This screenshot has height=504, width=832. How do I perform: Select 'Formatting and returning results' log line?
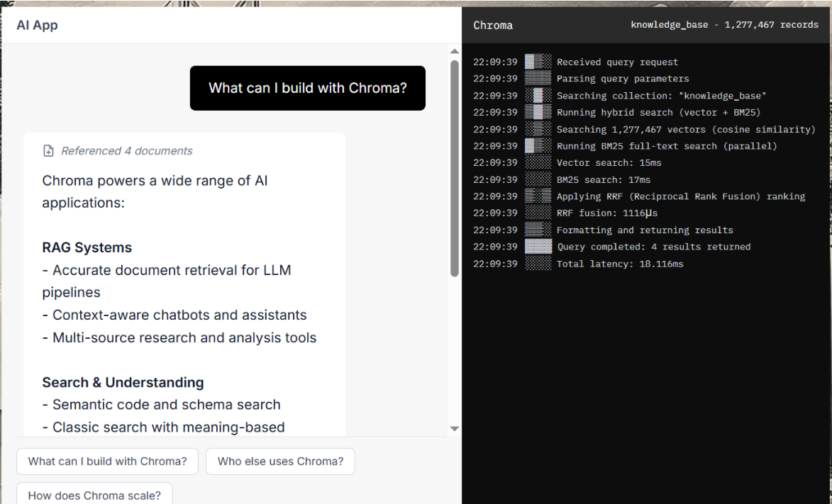coord(645,230)
